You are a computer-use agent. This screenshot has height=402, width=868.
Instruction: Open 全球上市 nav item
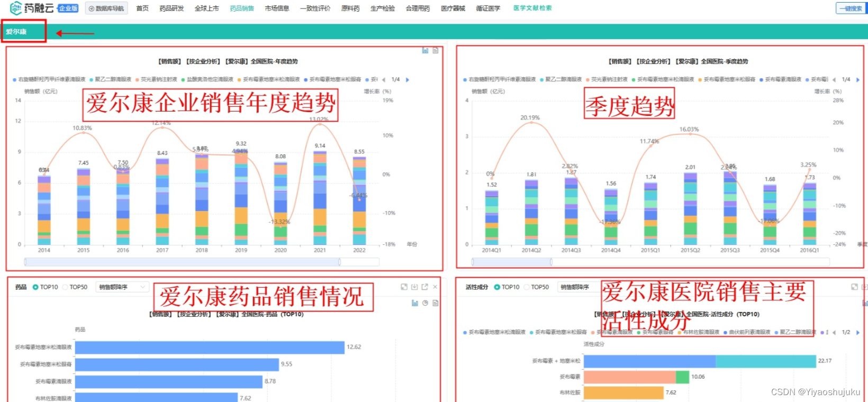coord(206,8)
